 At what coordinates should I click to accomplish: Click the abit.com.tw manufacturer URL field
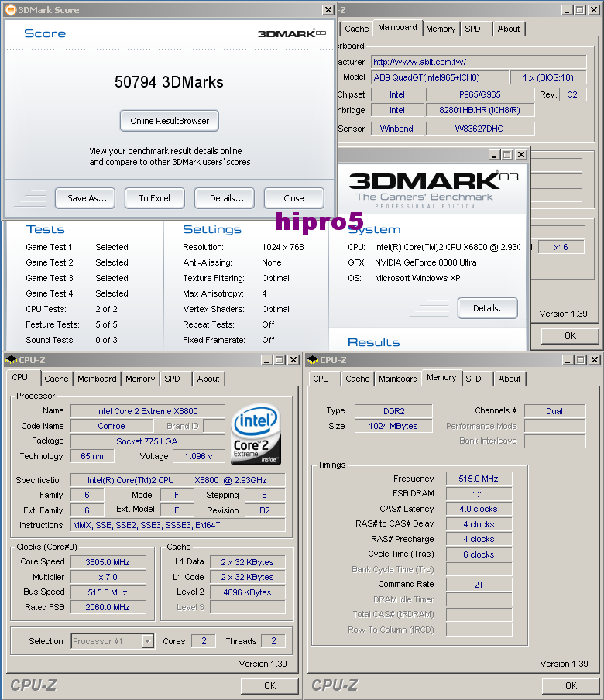[479, 62]
